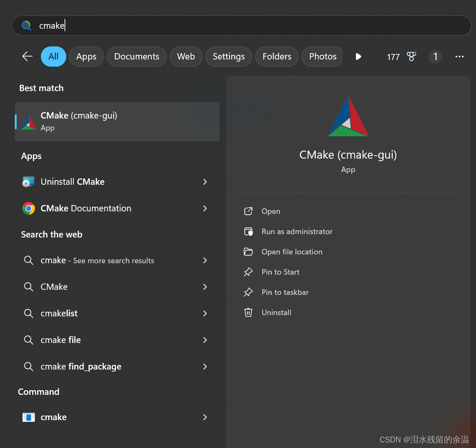This screenshot has width=476, height=448.
Task: Click large CMake logo in preview pane
Action: tap(348, 116)
